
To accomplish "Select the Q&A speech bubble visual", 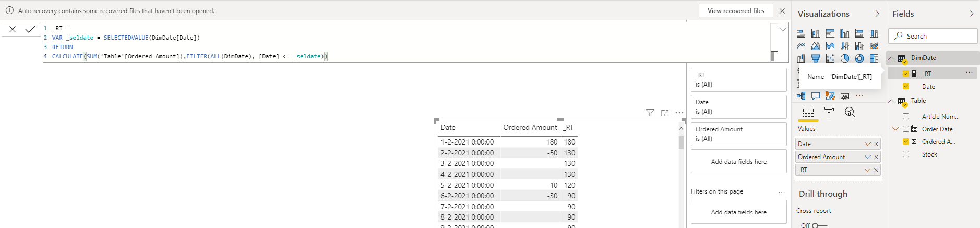I will 816,96.
